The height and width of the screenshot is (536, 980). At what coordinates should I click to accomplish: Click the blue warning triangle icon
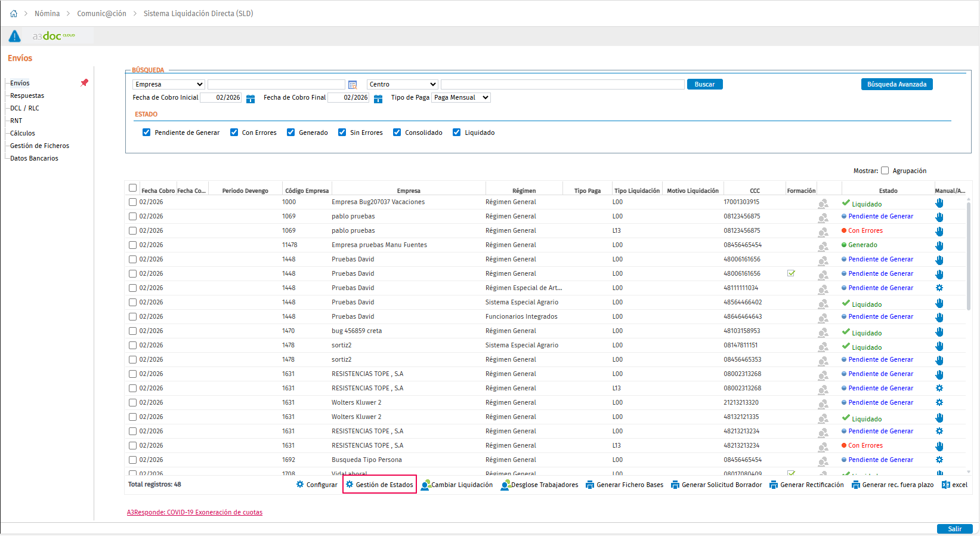click(x=15, y=36)
